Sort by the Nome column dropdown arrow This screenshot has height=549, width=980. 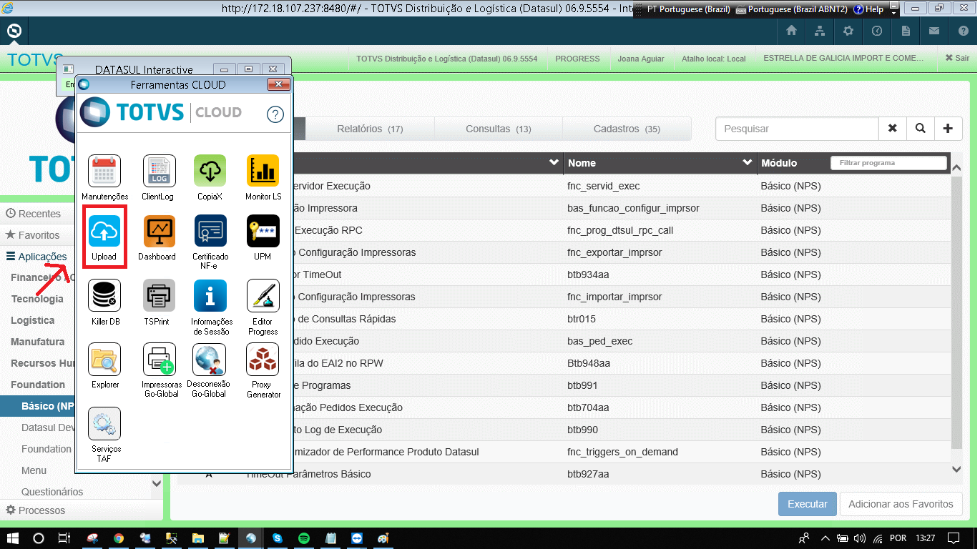[x=748, y=162]
